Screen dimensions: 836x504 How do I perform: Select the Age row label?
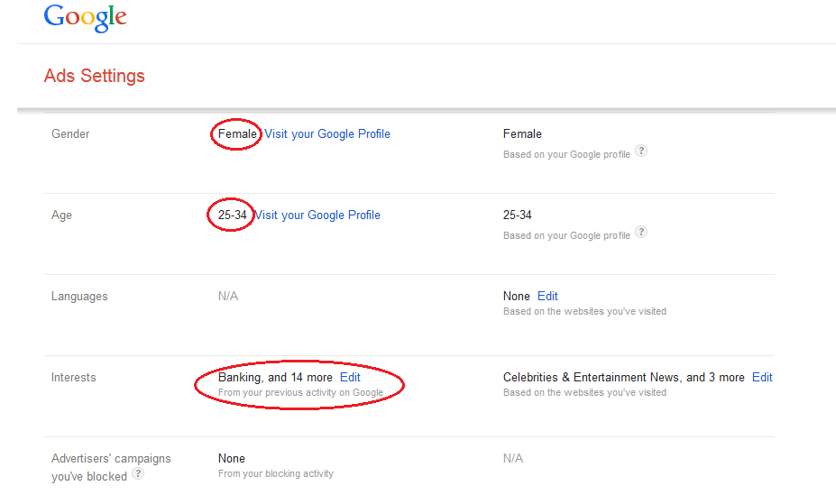click(61, 215)
